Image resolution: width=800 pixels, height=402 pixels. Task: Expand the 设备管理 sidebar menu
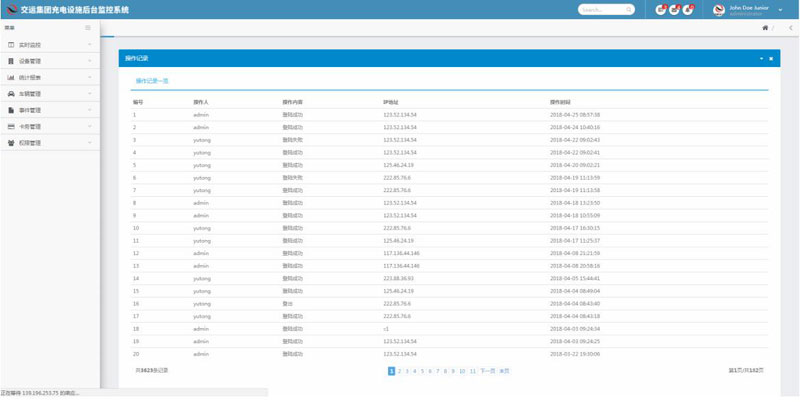point(50,61)
